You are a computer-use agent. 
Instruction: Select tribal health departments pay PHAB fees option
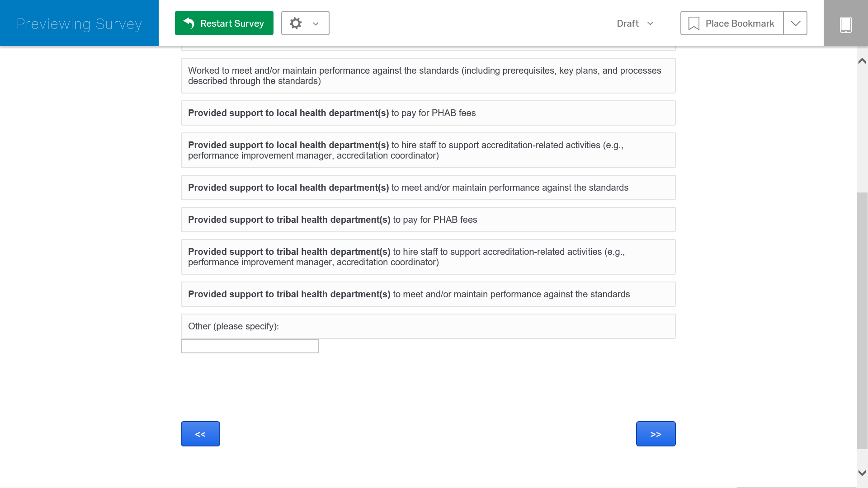428,220
